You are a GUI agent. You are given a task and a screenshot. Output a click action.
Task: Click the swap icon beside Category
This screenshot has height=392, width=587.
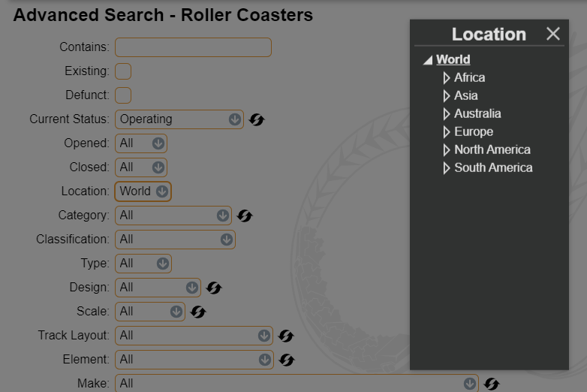pos(245,216)
